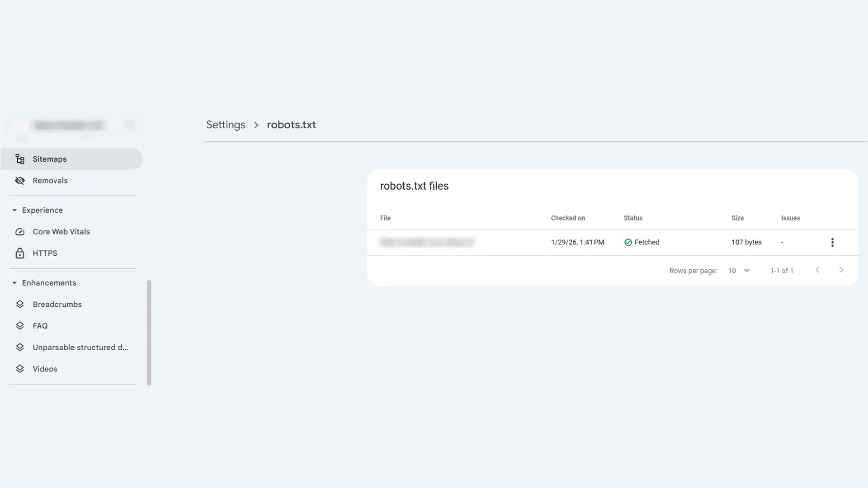Select the Sitemaps icon in sidebar
This screenshot has width=868, height=488.
[x=20, y=159]
